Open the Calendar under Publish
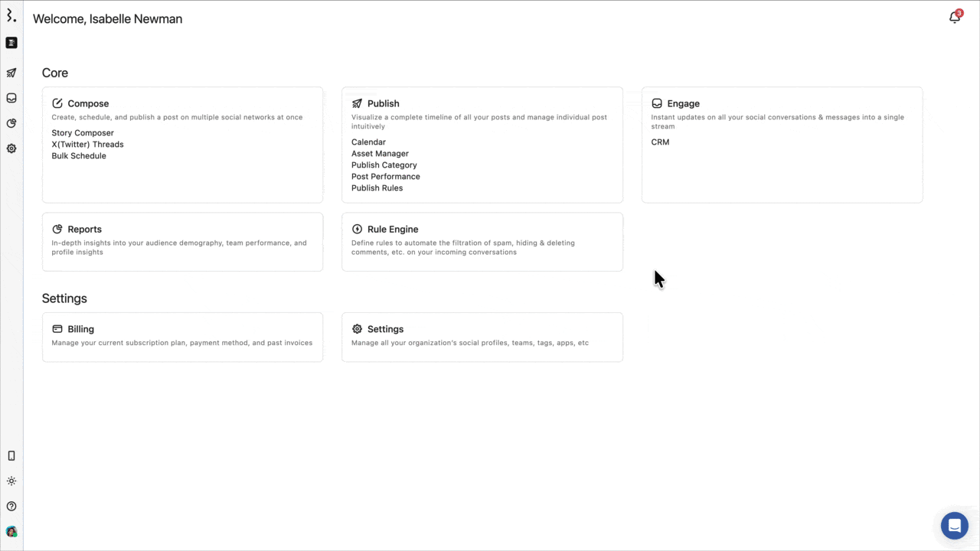Viewport: 980px width, 551px height. tap(368, 142)
